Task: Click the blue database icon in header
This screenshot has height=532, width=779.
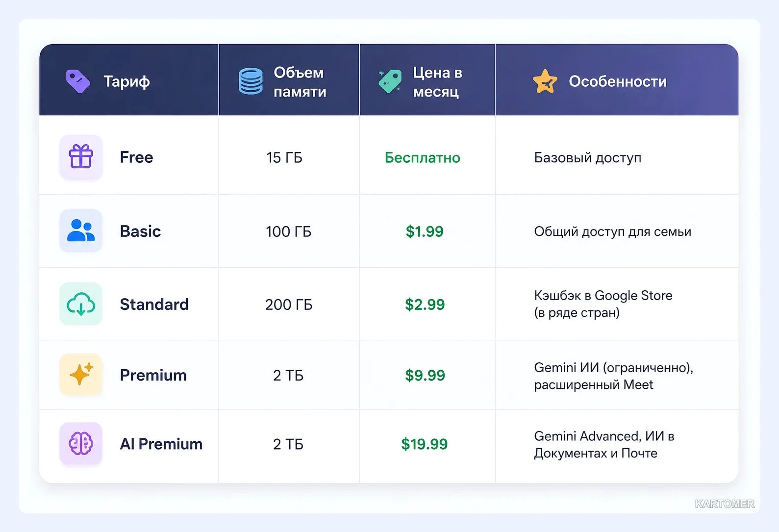Action: [x=251, y=81]
